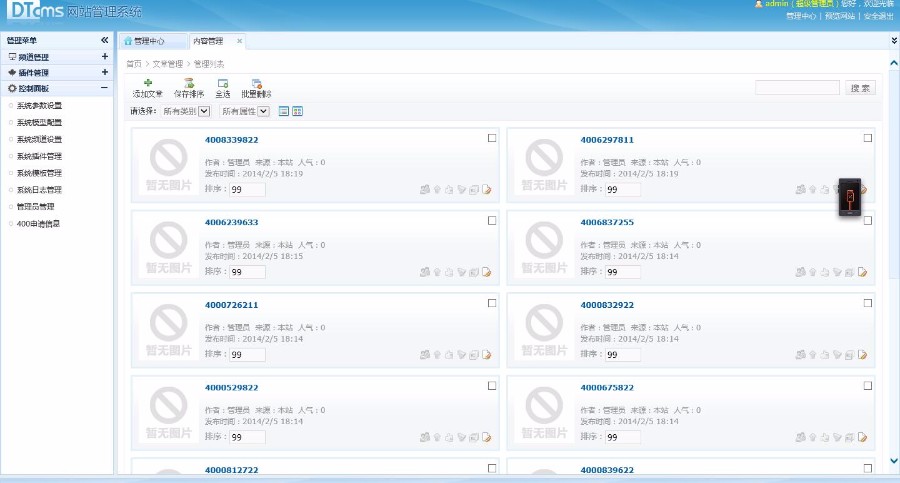Tick the checkbox for article 4006239633
Viewport: 900px width, 483px height.
[x=492, y=221]
